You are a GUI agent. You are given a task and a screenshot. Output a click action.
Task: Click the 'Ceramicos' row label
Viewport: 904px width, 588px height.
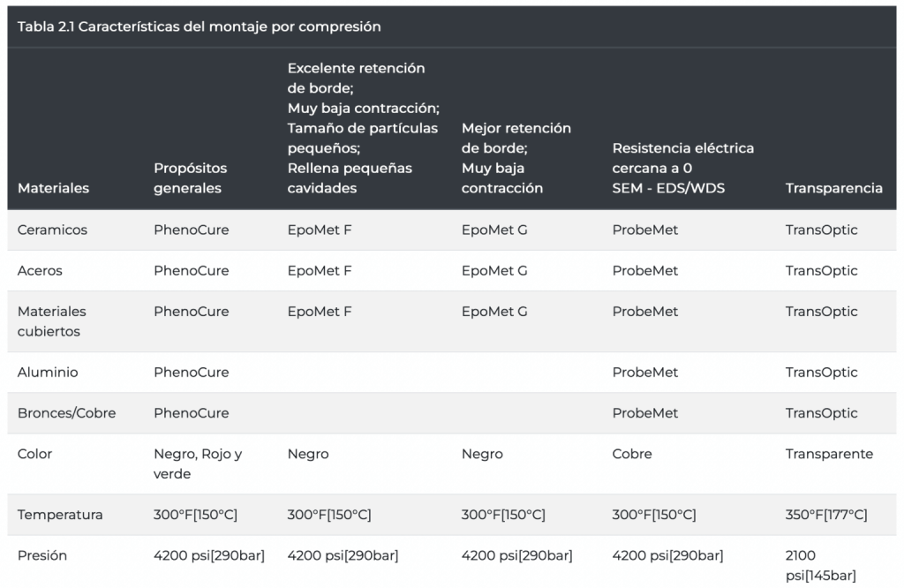[x=52, y=230]
